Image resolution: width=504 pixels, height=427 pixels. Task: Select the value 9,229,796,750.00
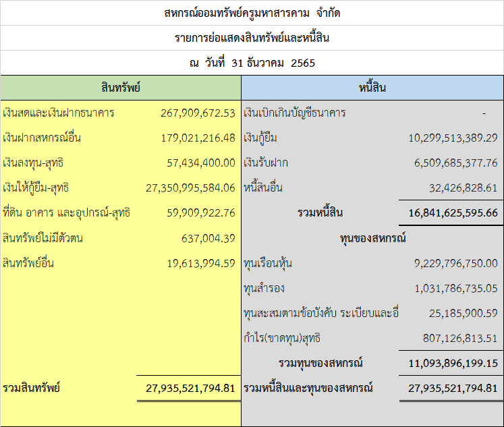(x=456, y=264)
